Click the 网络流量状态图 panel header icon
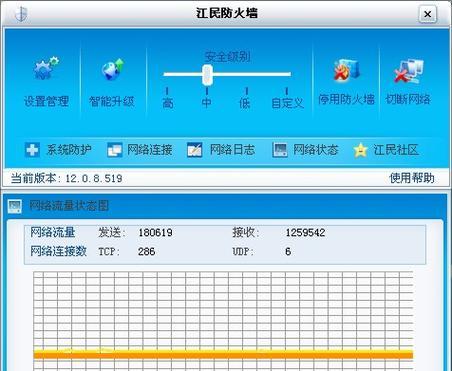452x371 pixels. [x=15, y=206]
